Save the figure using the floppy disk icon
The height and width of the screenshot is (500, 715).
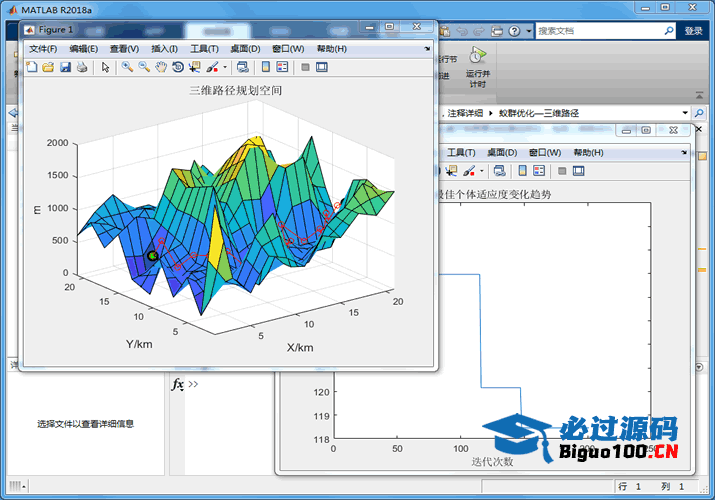[x=65, y=67]
